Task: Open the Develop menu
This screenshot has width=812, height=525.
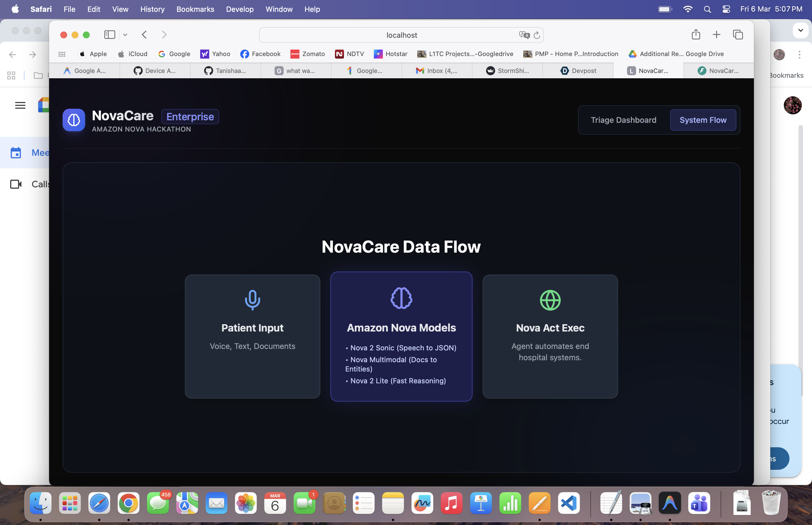Action: (239, 9)
